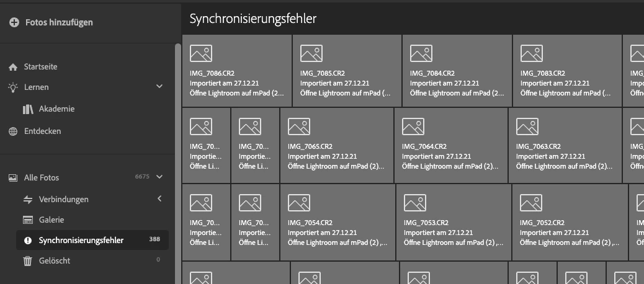Click Fotos hinzufügen label
Image resolution: width=644 pixels, height=284 pixels.
[x=59, y=22]
